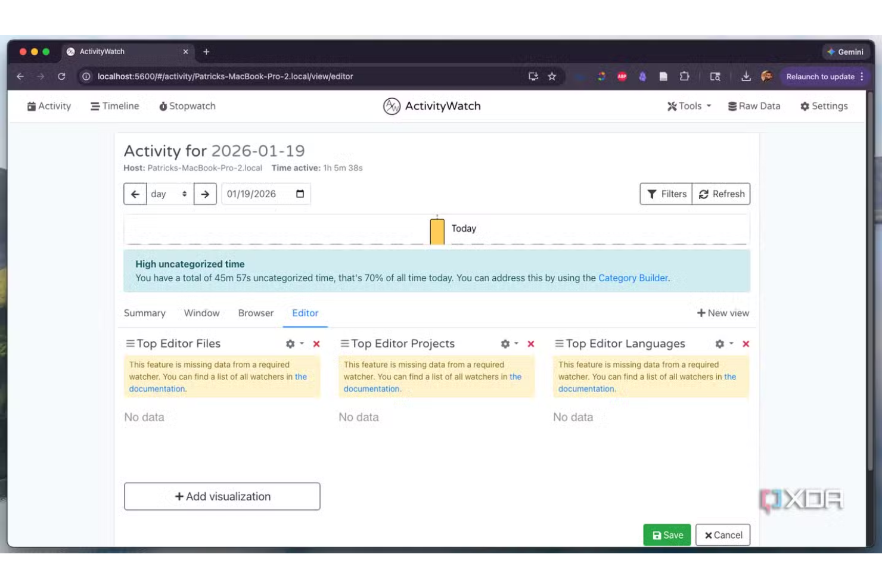The image size is (882, 588).
Task: Switch to the Browser tab
Action: click(255, 313)
